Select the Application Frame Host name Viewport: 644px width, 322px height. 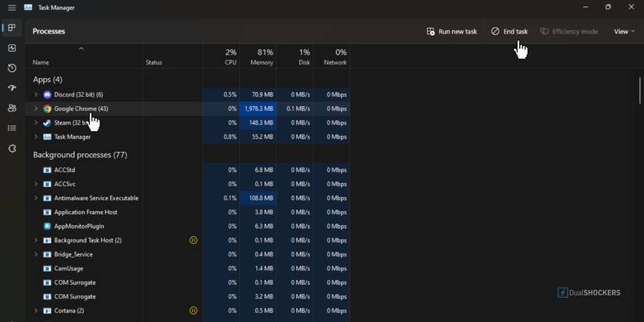pyautogui.click(x=86, y=212)
